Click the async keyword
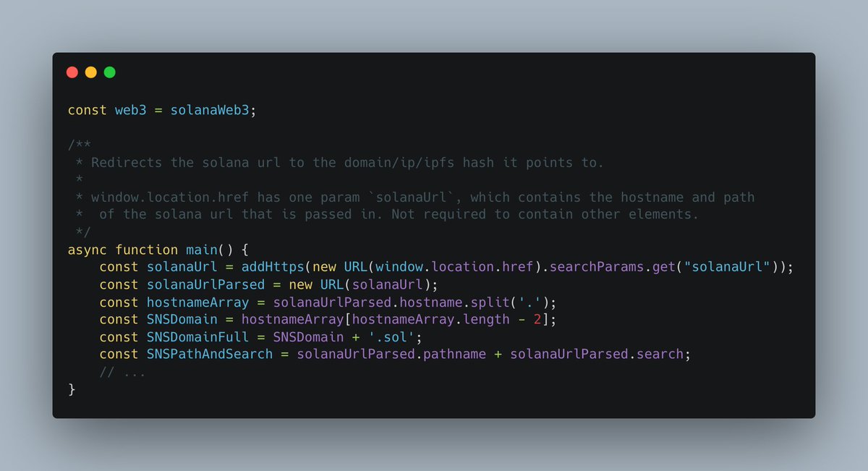This screenshot has height=471, width=868. click(88, 250)
